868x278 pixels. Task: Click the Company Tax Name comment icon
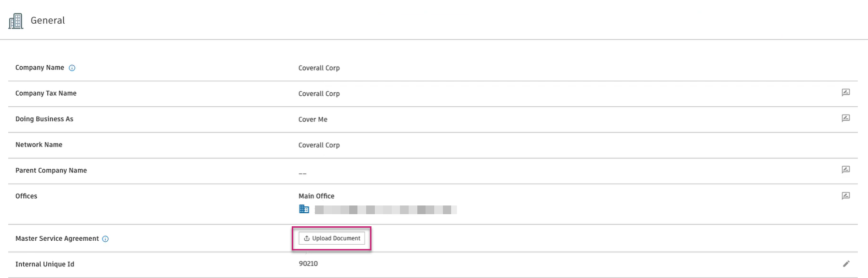click(845, 92)
